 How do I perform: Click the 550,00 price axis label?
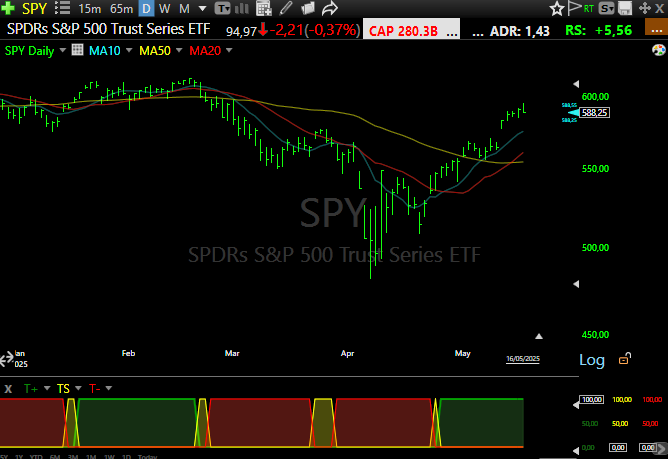pyautogui.click(x=595, y=169)
